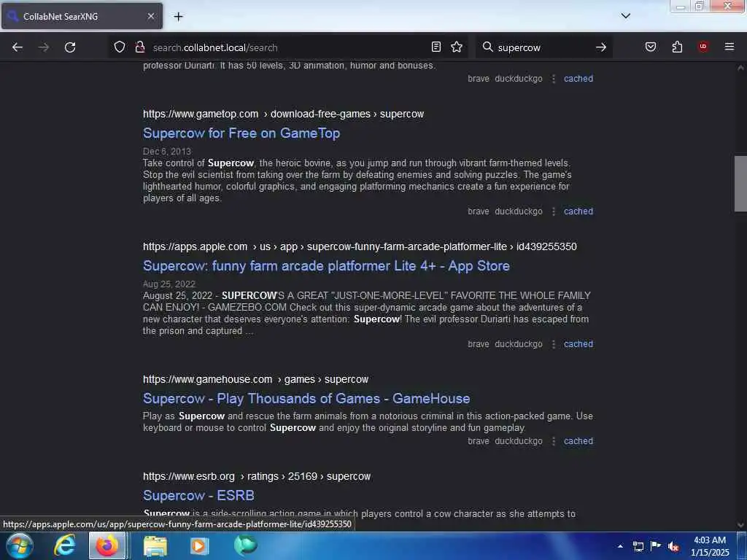Click the search bar magnifier icon
This screenshot has width=747, height=560.
pos(487,47)
